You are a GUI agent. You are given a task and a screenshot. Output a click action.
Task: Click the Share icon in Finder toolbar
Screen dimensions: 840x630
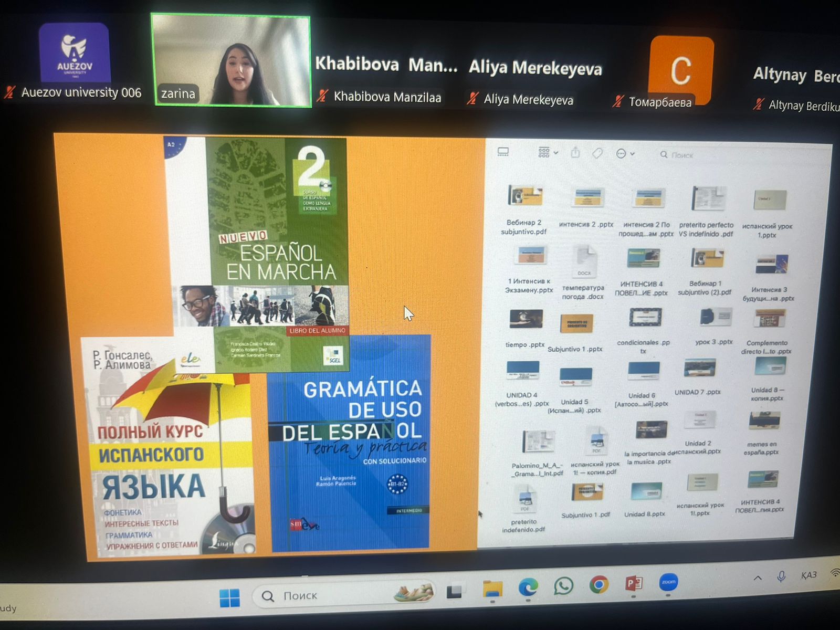pos(575,153)
